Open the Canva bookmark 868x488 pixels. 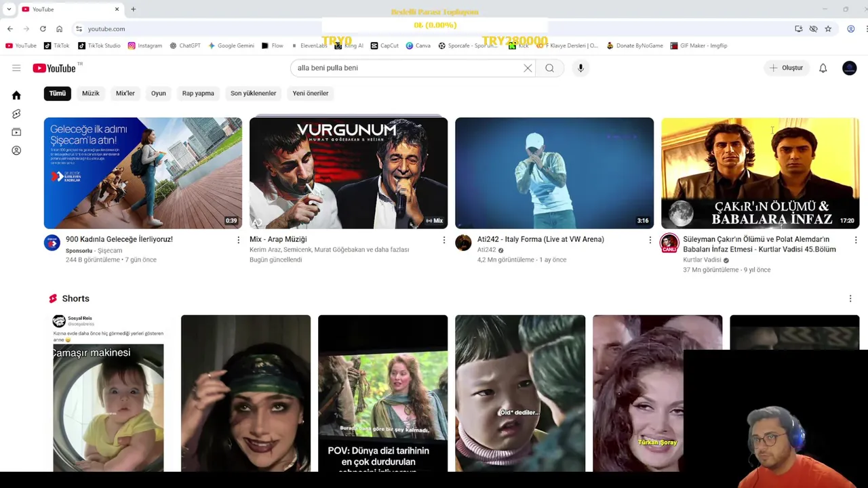pos(418,45)
